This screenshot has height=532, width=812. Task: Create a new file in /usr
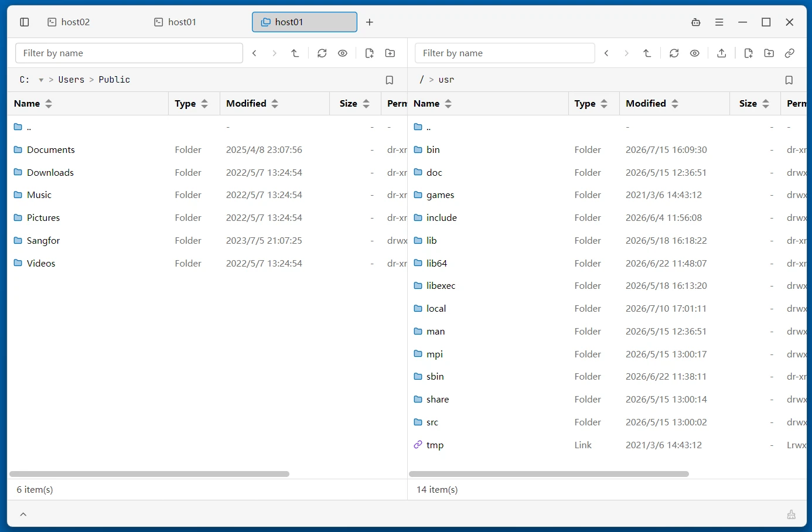[749, 53]
